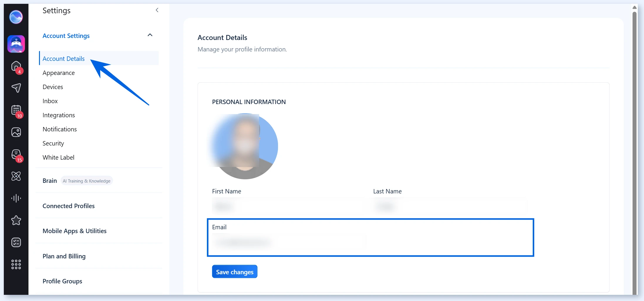Collapse the Settings panel with left chevron
Image resolution: width=644 pixels, height=301 pixels.
(x=157, y=10)
